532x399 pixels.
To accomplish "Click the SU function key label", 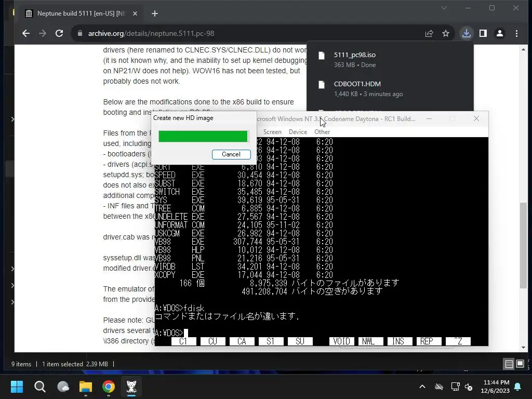I will point(300,341).
